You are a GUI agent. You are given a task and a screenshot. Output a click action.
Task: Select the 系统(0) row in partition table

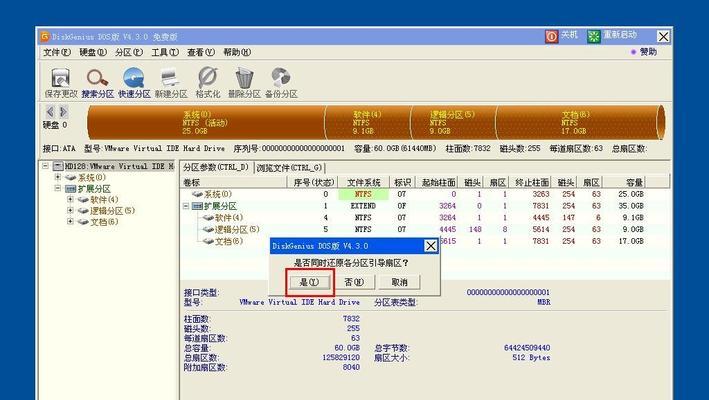[x=425, y=194]
